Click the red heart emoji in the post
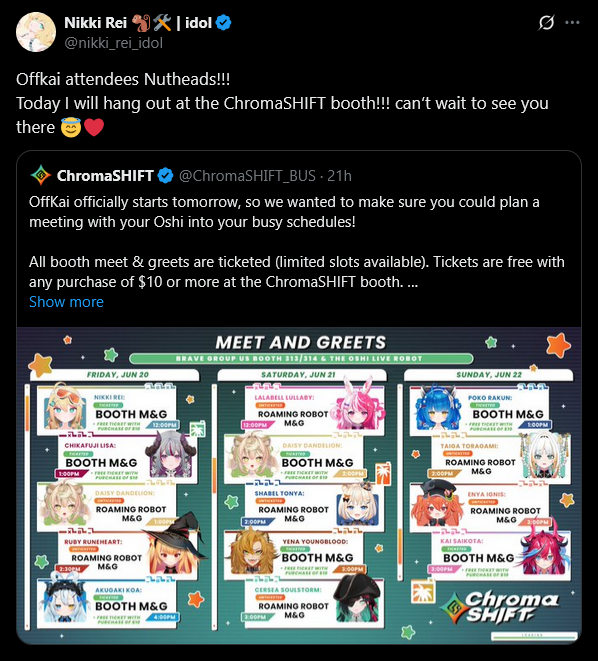This screenshot has width=598, height=661. (94, 127)
